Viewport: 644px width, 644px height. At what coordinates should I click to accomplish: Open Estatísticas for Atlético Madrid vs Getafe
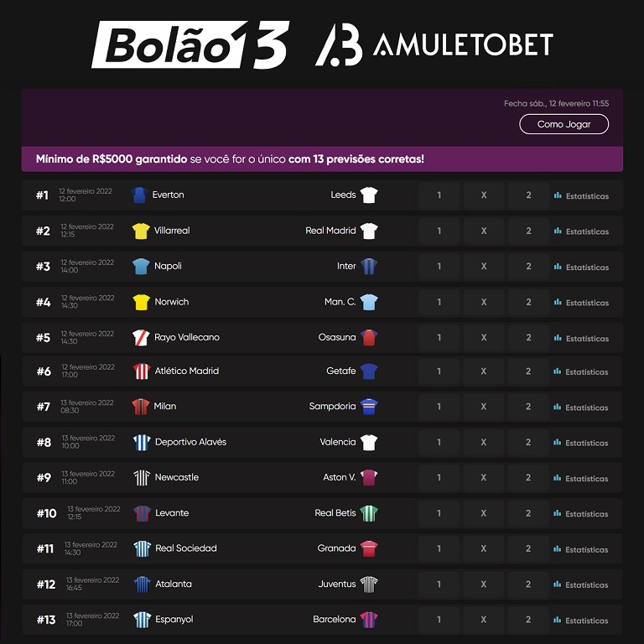coord(581,372)
